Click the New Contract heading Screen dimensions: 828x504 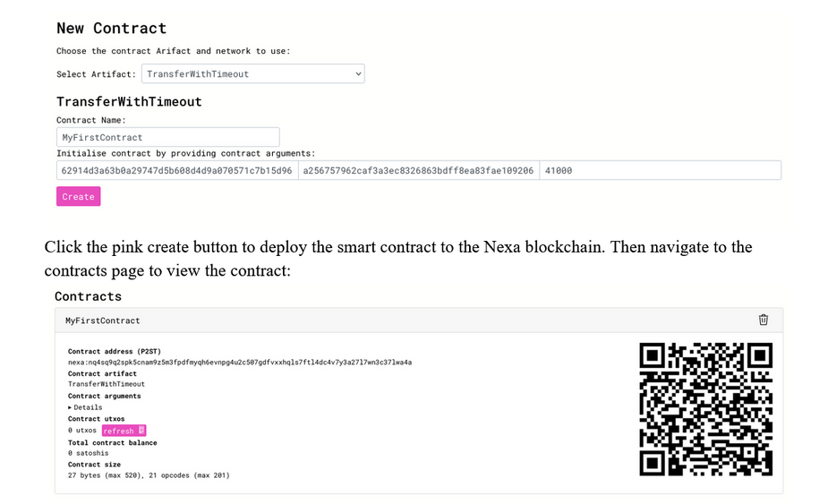(111, 29)
